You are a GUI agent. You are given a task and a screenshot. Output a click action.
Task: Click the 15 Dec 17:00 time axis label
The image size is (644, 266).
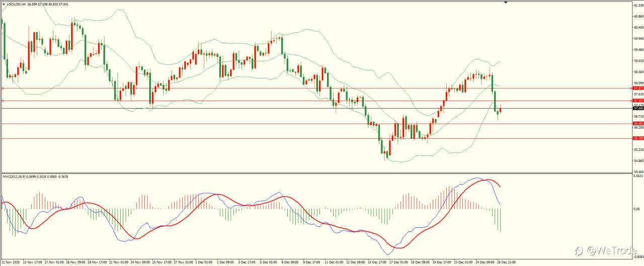coord(377,262)
